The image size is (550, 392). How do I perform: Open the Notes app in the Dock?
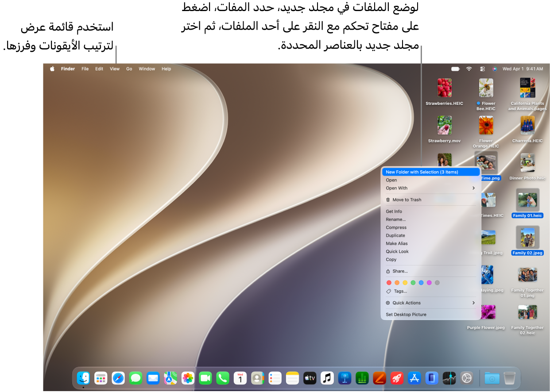pyautogui.click(x=292, y=378)
